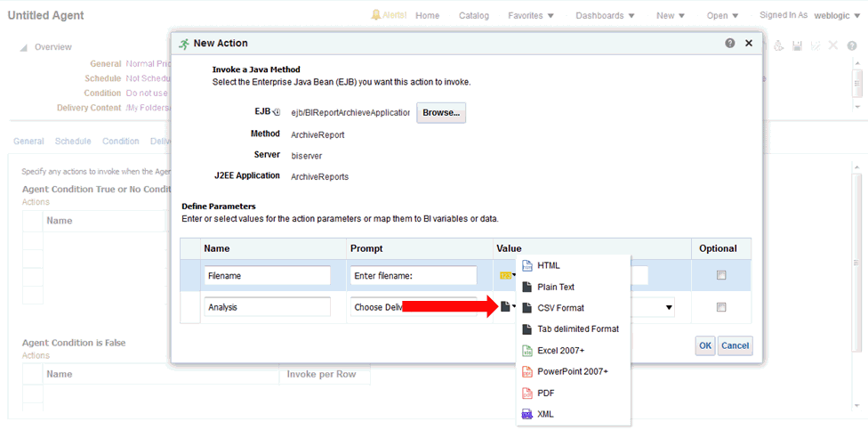Click the Save As toolbar icon
868x430 pixels.
pos(815,46)
